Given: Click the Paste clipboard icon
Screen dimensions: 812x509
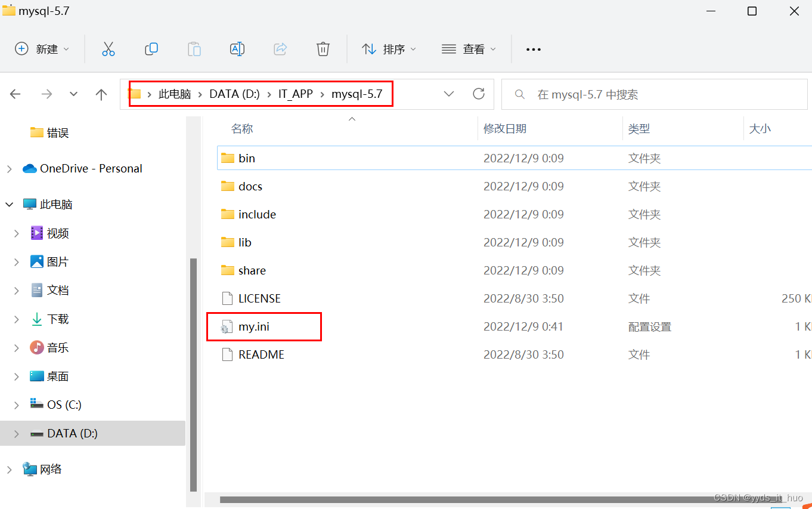Looking at the screenshot, I should click(194, 49).
